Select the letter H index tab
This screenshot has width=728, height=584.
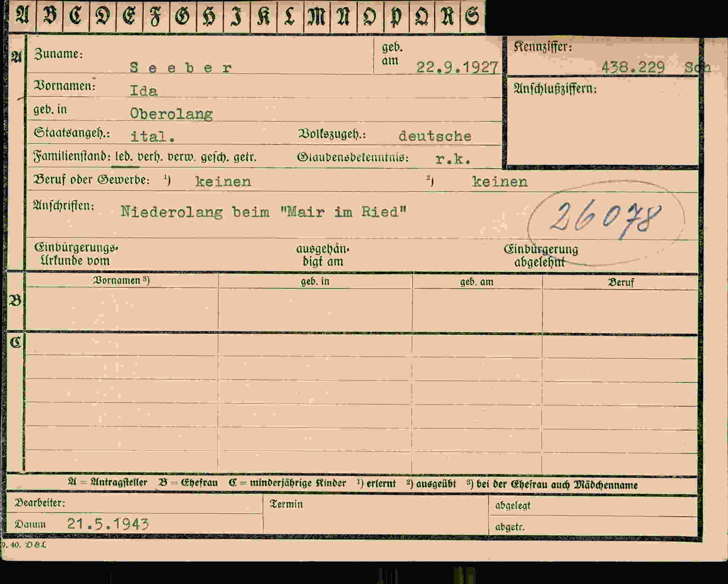point(210,16)
